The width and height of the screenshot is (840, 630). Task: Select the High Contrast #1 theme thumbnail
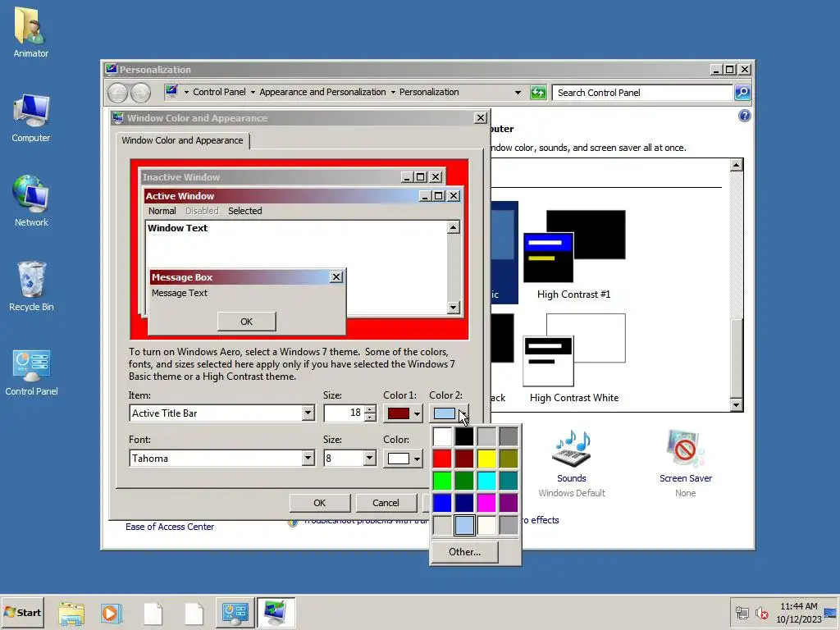tap(574, 246)
